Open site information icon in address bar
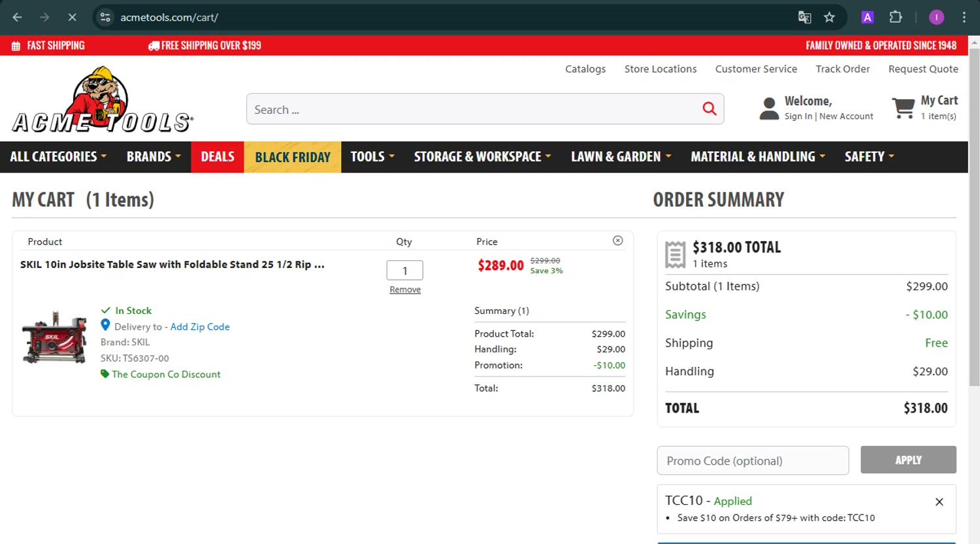 [x=105, y=18]
